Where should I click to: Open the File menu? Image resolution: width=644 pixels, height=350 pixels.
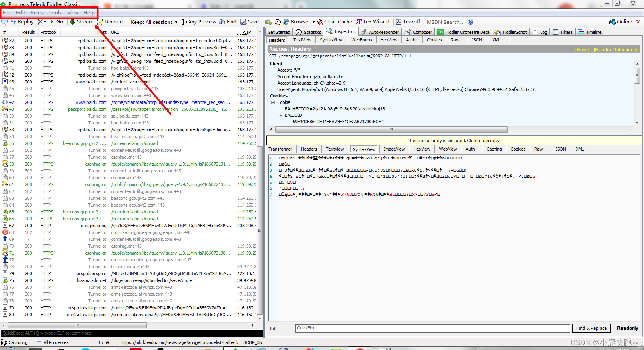click(7, 13)
